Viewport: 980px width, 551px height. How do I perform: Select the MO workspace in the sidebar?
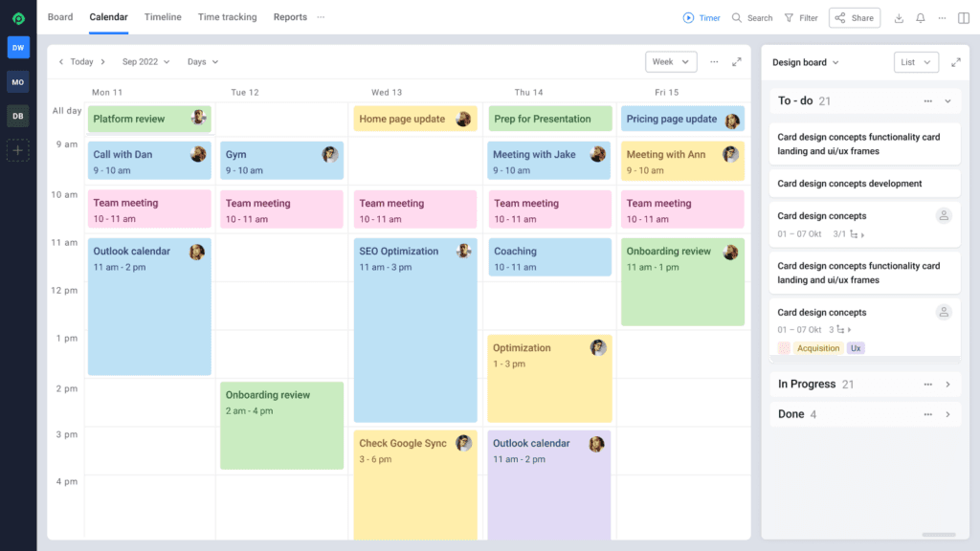[x=16, y=81]
